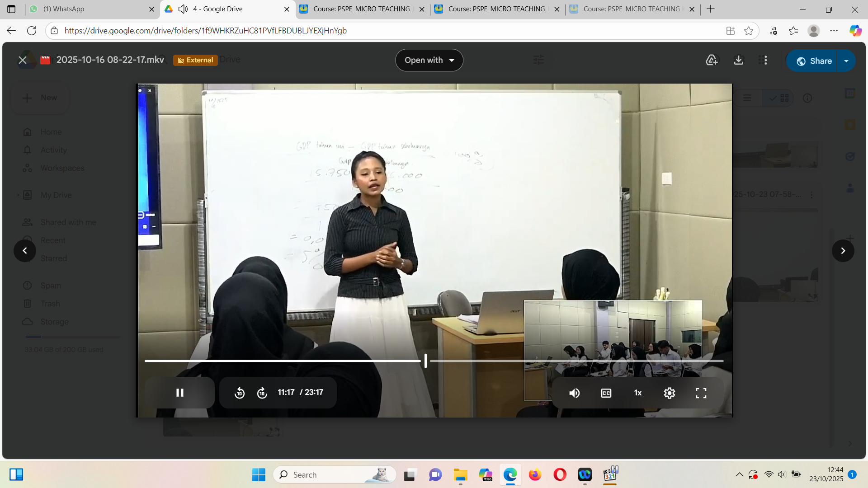Mute the video volume
The width and height of the screenshot is (868, 488).
tap(574, 393)
